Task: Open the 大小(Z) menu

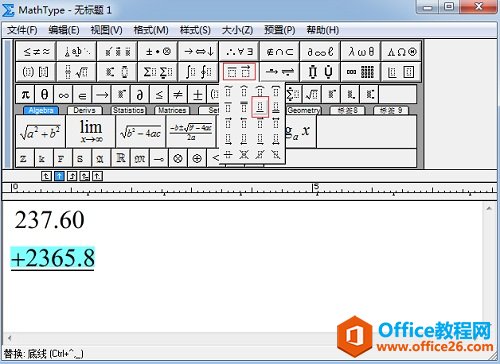Action: tap(237, 30)
